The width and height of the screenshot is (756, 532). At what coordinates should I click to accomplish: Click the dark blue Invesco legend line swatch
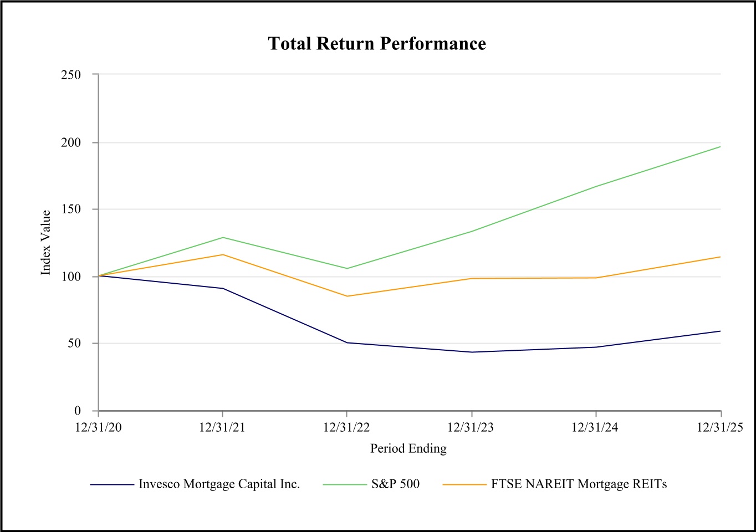click(x=113, y=485)
